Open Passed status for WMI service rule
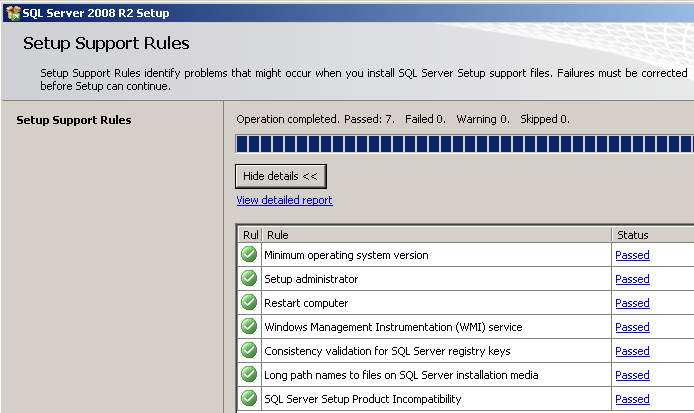 click(632, 327)
